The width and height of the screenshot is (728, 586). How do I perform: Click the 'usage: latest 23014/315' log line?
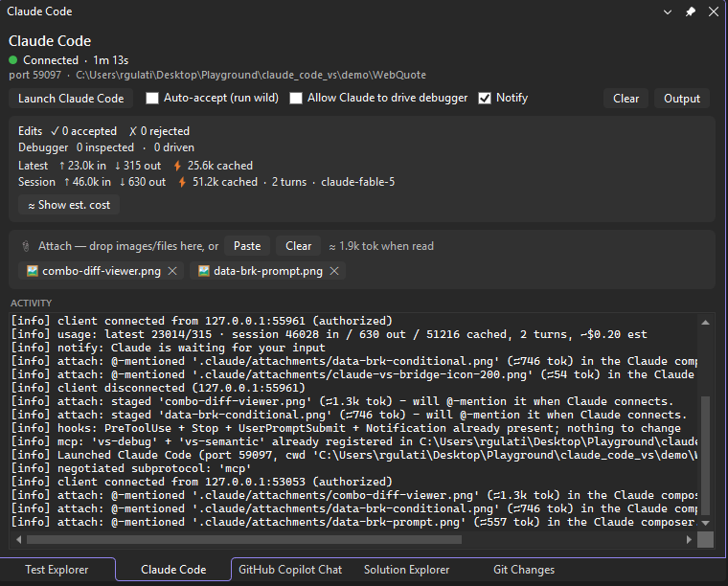pos(329,334)
